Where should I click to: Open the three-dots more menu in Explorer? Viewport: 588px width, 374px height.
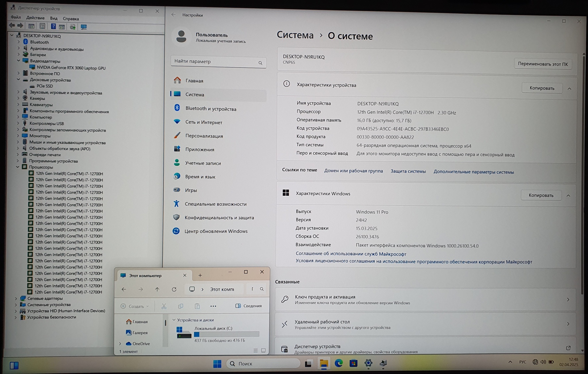pyautogui.click(x=213, y=306)
